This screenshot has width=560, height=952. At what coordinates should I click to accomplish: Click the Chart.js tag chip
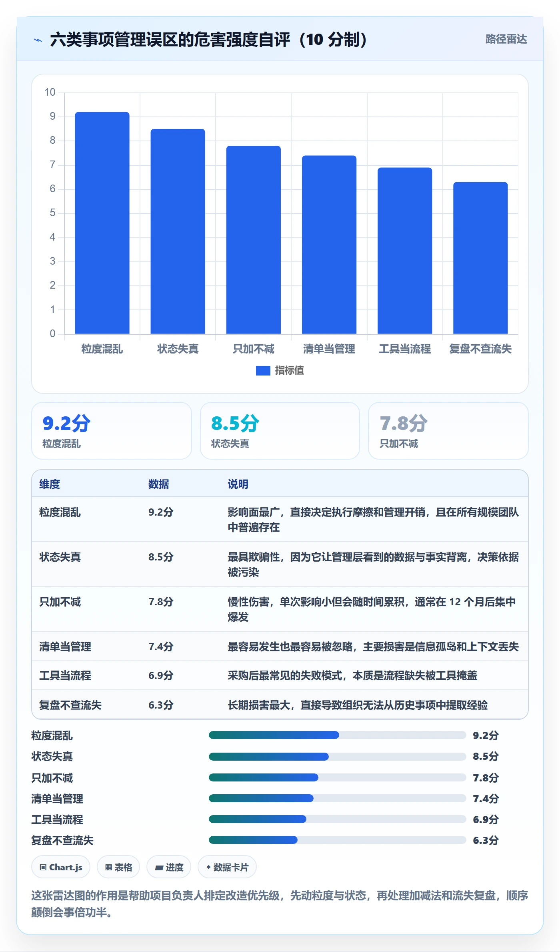(61, 867)
